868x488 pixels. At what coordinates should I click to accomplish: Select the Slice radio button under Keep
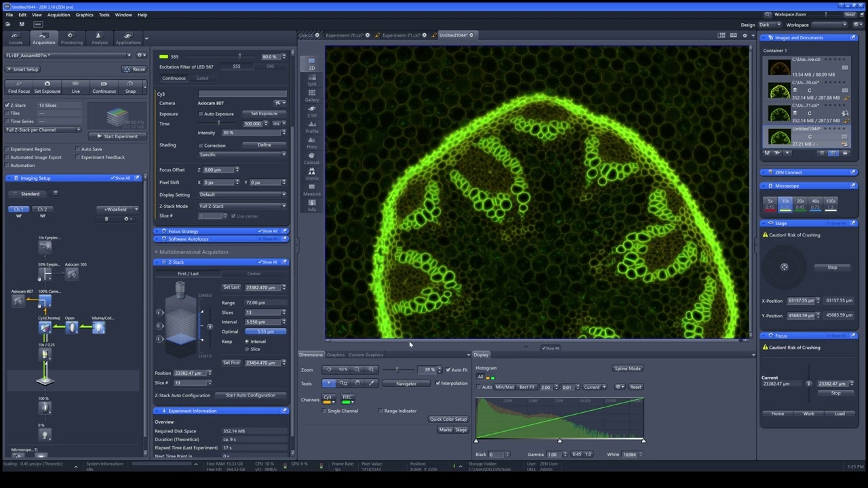point(247,349)
